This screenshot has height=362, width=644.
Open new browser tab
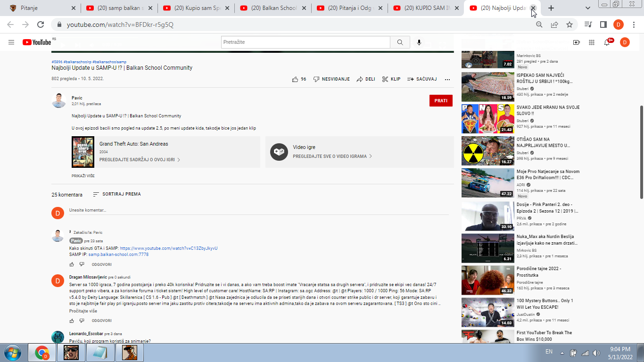[551, 8]
